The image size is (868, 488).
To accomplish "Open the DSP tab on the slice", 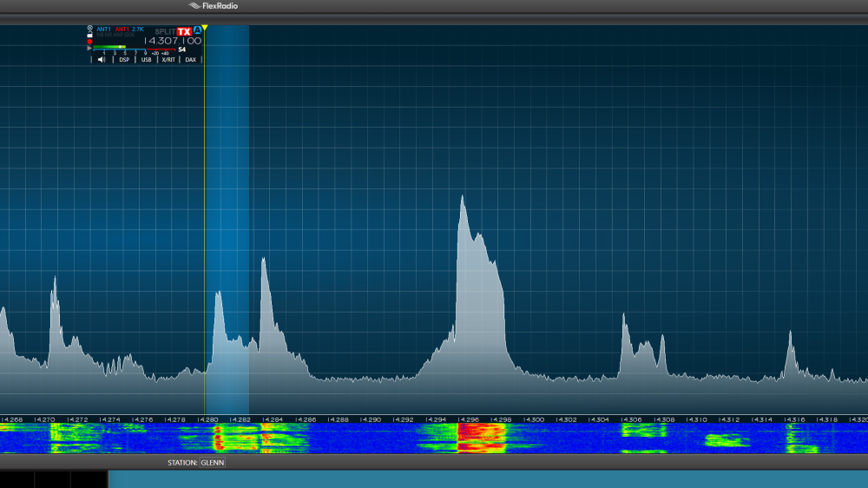I will [124, 60].
